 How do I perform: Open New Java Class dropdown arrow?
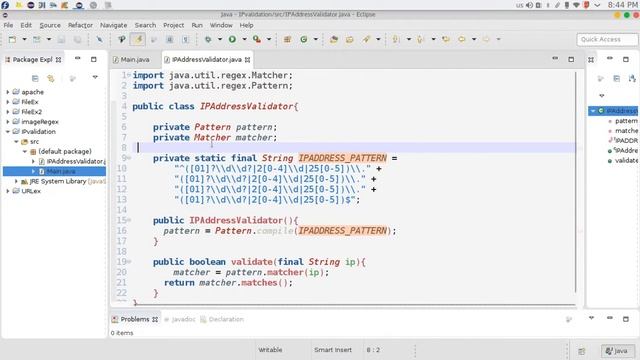coord(316,39)
